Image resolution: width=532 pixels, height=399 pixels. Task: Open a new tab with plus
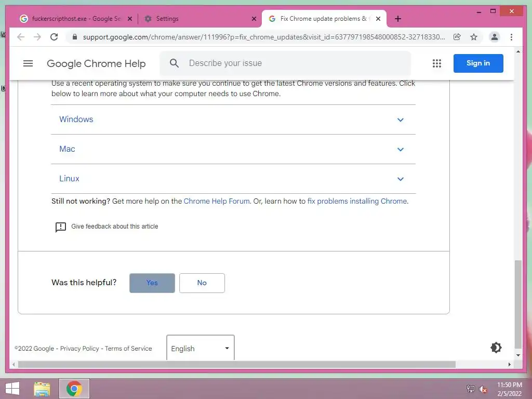[398, 19]
